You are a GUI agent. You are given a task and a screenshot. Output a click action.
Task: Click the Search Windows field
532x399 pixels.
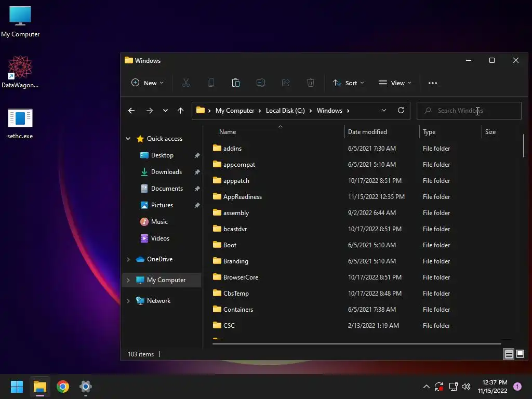click(x=469, y=111)
